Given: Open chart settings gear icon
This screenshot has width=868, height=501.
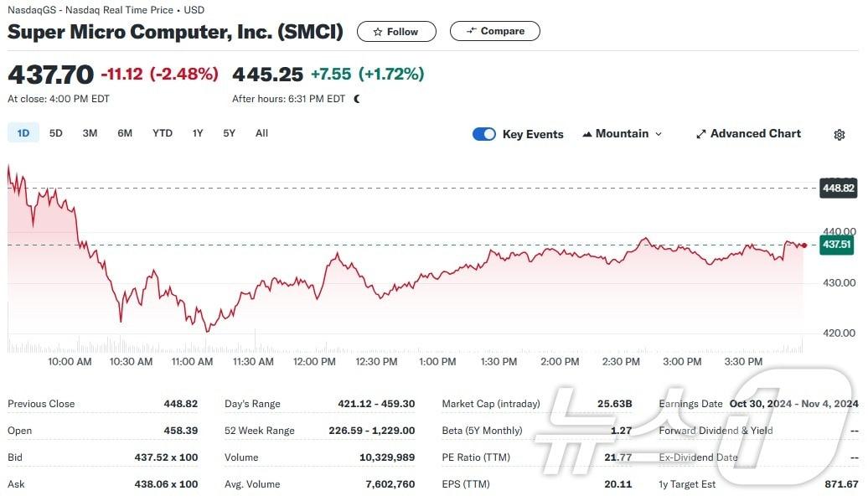Looking at the screenshot, I should point(840,135).
